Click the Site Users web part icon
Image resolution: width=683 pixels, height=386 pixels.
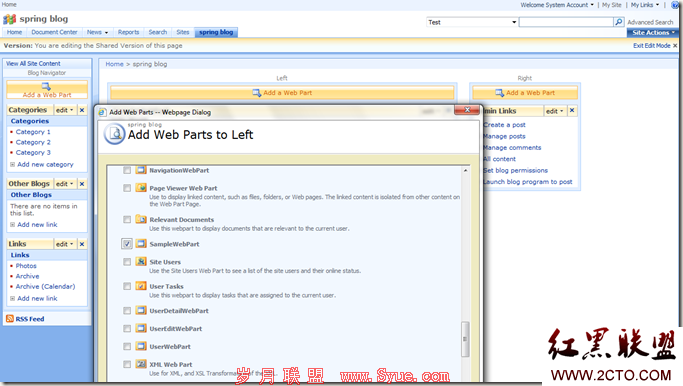point(141,261)
